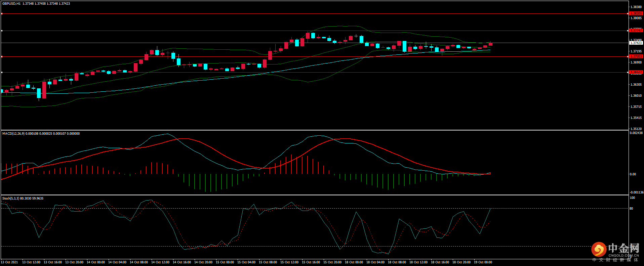Image resolution: width=644 pixels, height=266 pixels.
Task: Click the MACD 0.00 zero-level axis label
Action: click(x=633, y=174)
